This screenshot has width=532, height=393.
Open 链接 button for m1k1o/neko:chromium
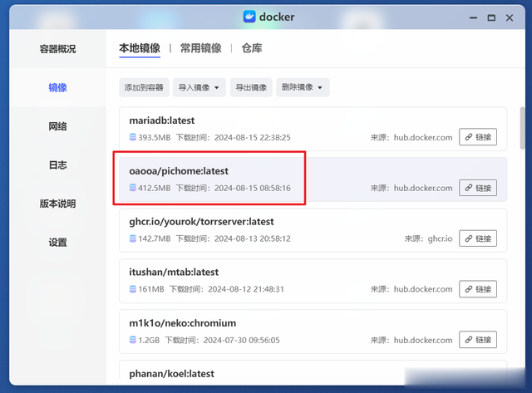(x=478, y=340)
